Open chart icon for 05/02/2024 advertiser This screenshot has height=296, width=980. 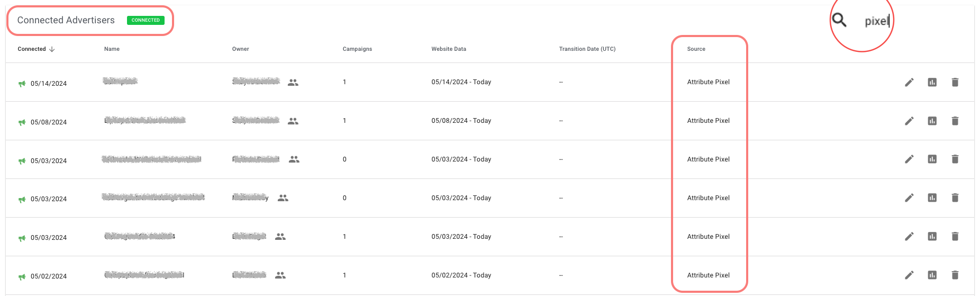932,275
